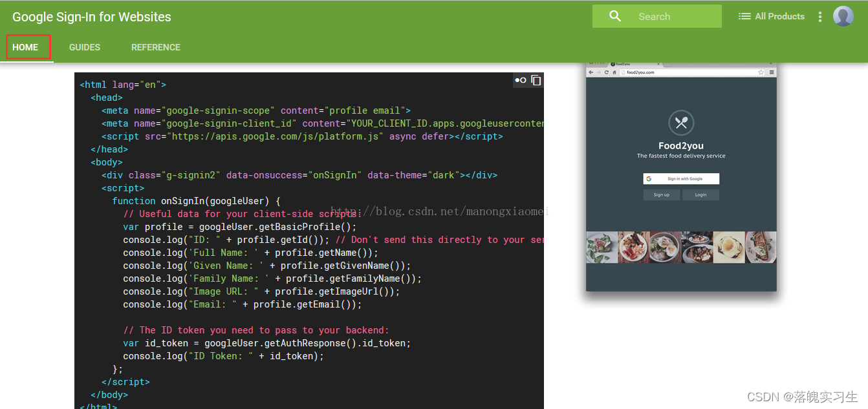
Task: Click the getBasicProfile() code line
Action: point(240,227)
